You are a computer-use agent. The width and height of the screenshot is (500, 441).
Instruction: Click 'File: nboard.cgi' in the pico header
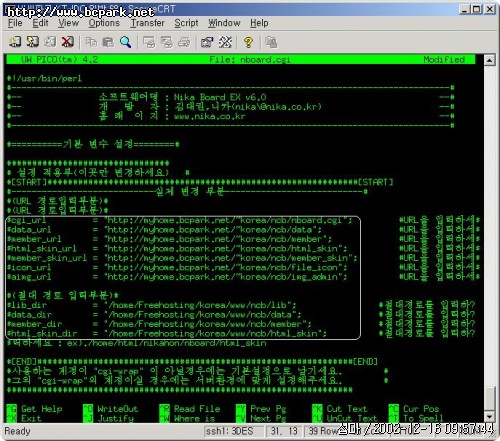250,60
